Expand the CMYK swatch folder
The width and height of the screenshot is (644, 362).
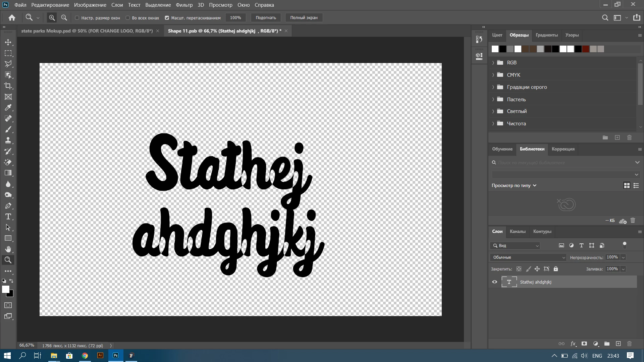(x=493, y=75)
